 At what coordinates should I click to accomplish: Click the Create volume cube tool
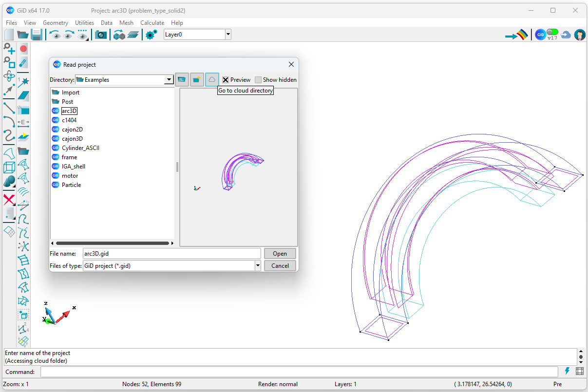9,168
